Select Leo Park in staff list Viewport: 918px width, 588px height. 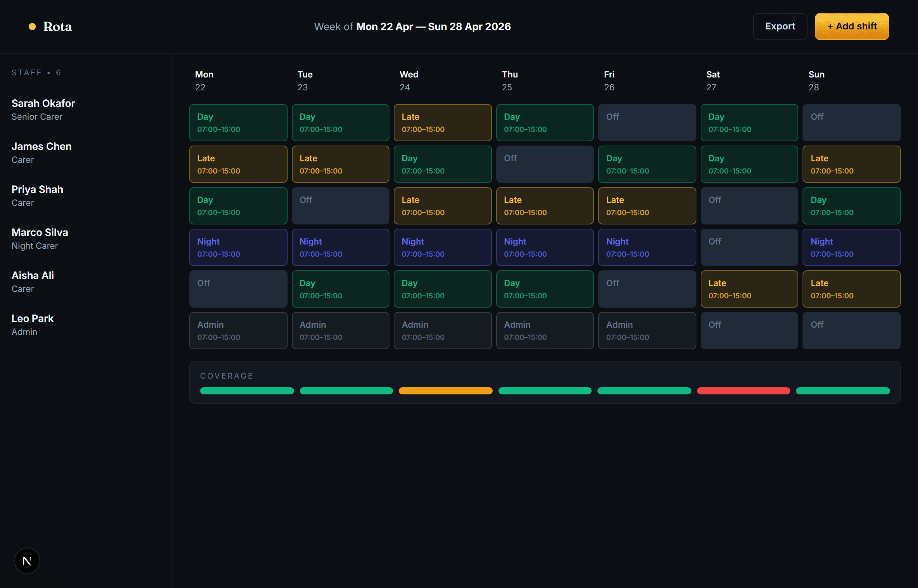(86, 324)
